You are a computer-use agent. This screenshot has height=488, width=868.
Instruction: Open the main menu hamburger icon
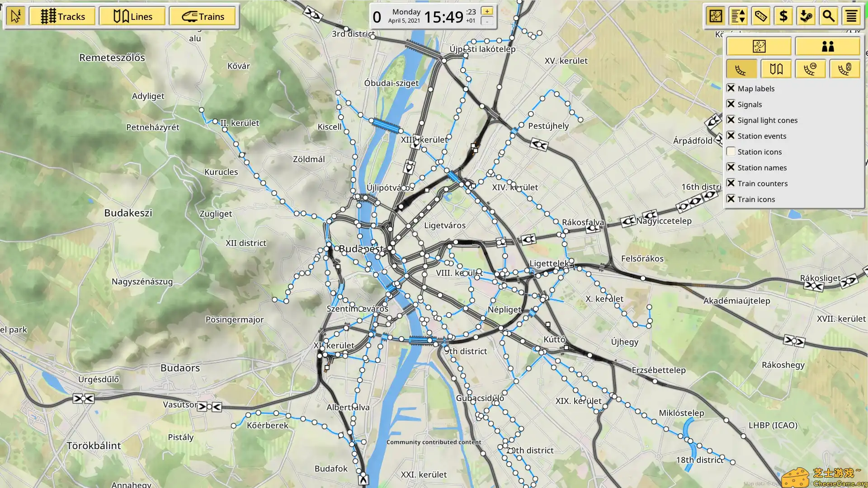tap(851, 16)
